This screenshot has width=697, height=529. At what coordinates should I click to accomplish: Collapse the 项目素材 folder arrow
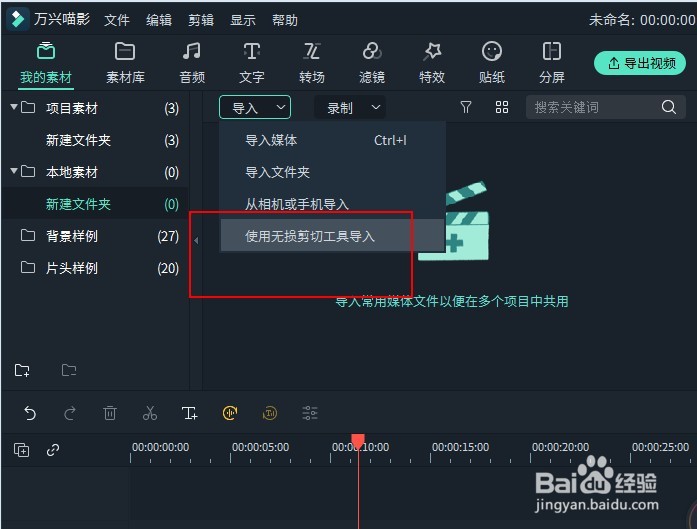point(14,107)
